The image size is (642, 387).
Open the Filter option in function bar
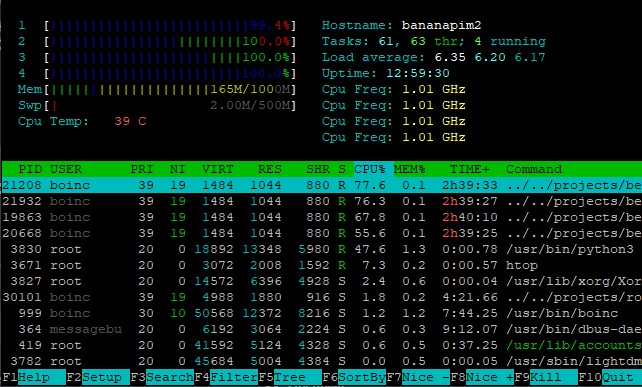click(226, 377)
